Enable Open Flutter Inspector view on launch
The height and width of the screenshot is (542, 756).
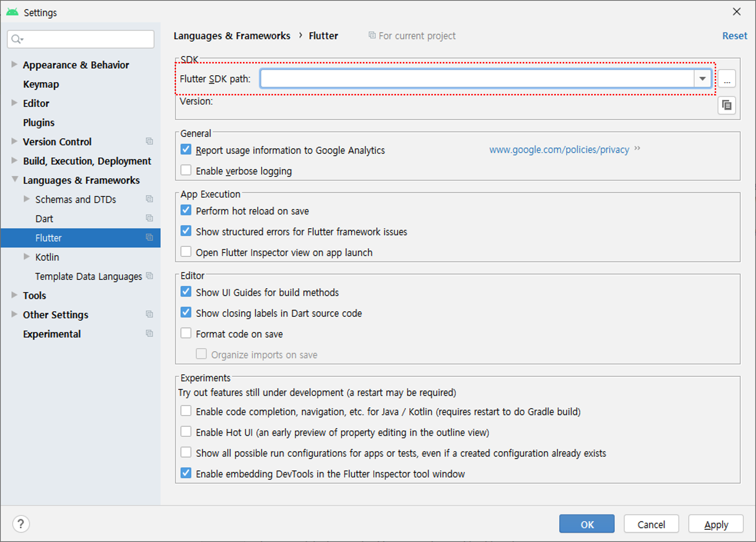coord(186,252)
